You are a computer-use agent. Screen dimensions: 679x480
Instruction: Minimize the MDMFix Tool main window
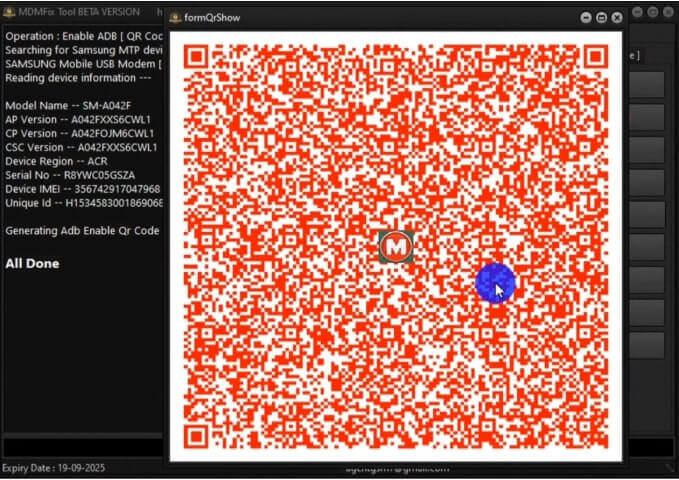click(x=637, y=12)
